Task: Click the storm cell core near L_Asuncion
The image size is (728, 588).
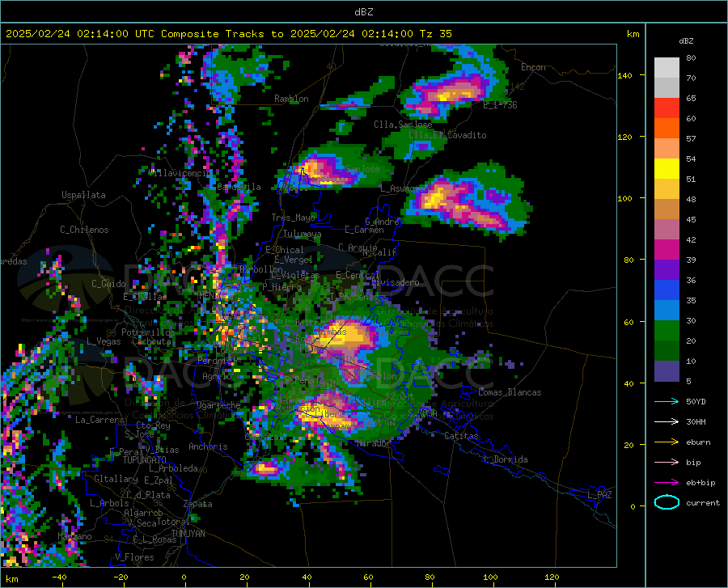Action: pos(434,200)
